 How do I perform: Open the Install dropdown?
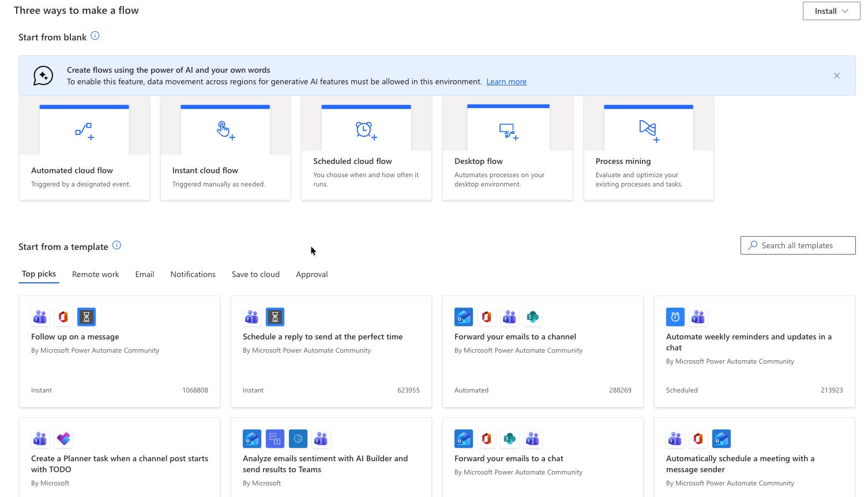pyautogui.click(x=831, y=11)
